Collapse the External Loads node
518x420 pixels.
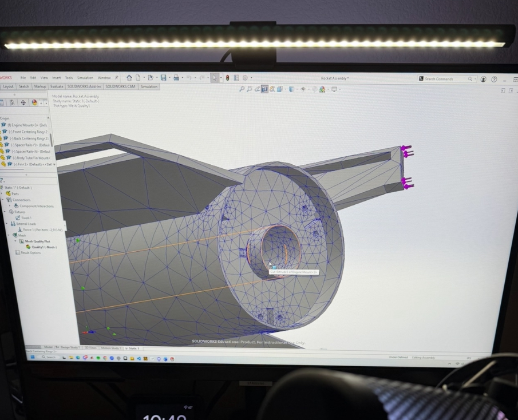pos(7,224)
